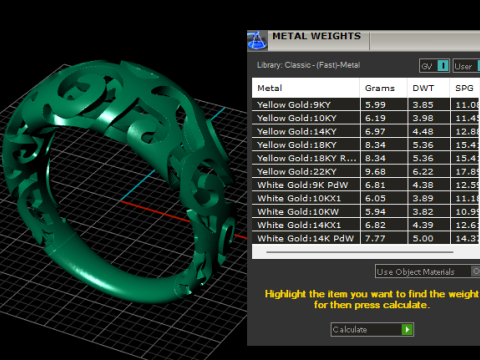Click grams value 9.68
This screenshot has height=360, width=480.
(375, 171)
